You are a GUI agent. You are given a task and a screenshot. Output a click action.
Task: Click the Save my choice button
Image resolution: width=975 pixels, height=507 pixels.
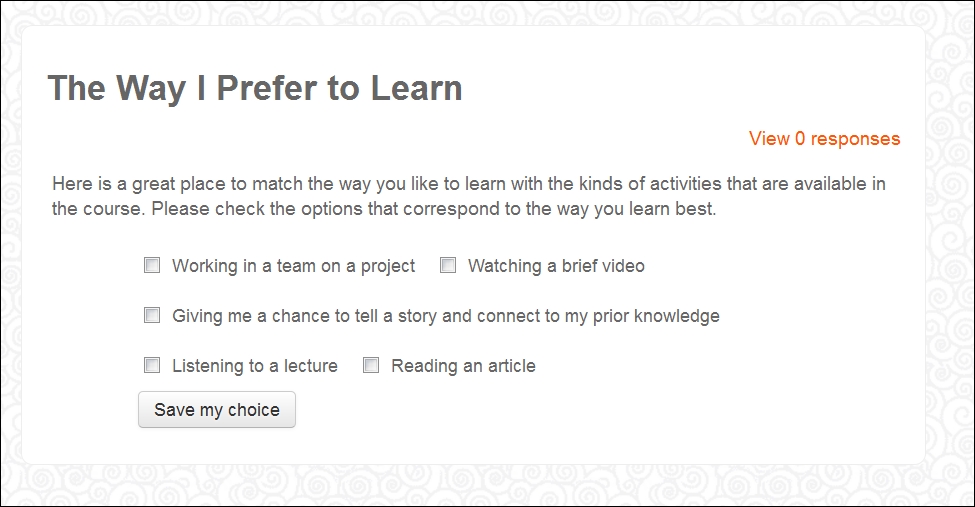[217, 409]
